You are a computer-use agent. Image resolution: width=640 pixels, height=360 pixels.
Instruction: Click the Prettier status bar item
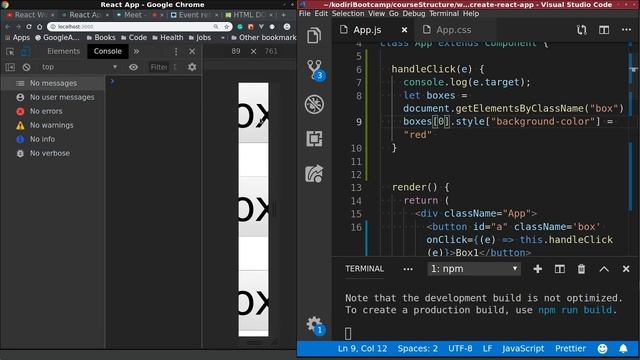[570, 349]
